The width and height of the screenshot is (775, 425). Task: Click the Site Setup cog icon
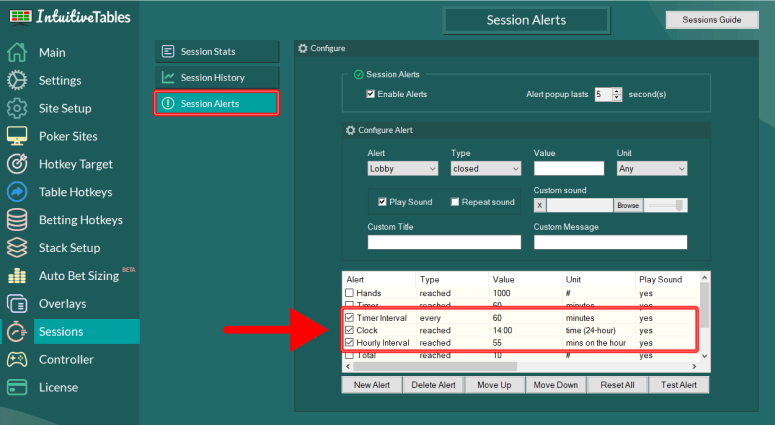[x=17, y=108]
